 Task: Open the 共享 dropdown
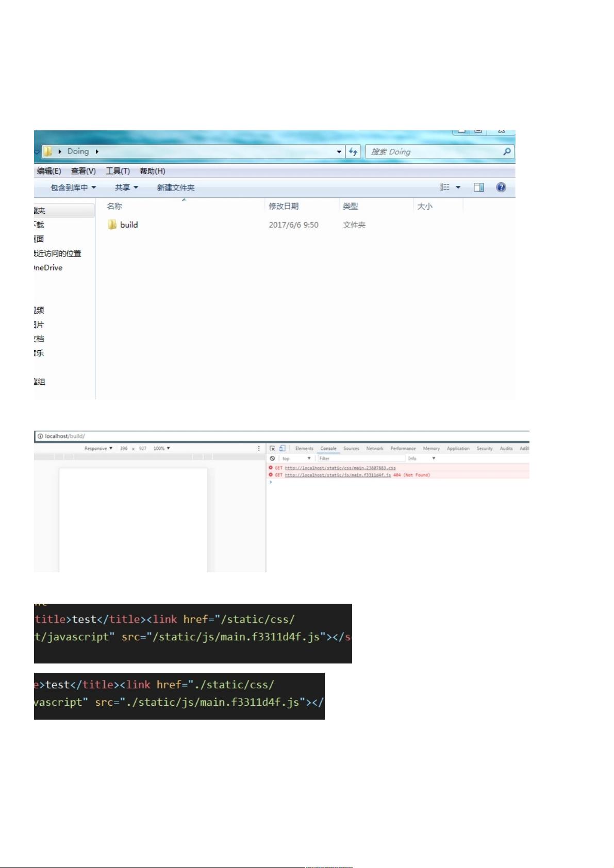tap(126, 188)
